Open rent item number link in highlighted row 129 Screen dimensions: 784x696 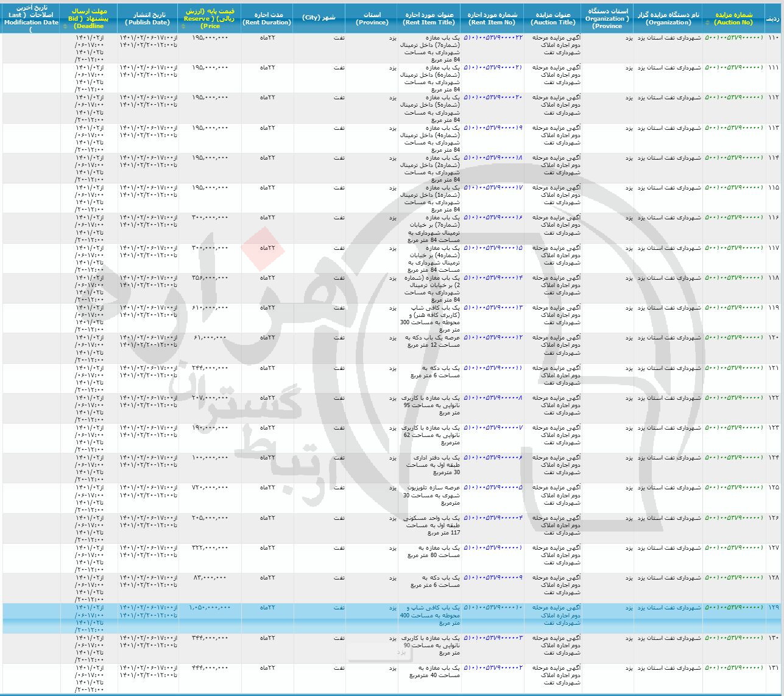point(493,608)
